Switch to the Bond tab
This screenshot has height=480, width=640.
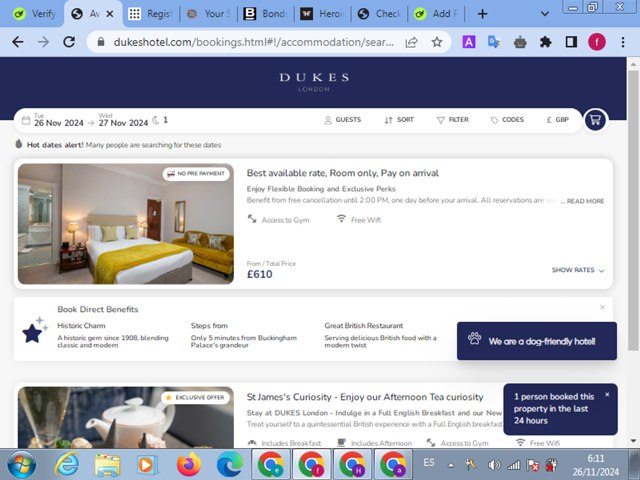coord(266,14)
